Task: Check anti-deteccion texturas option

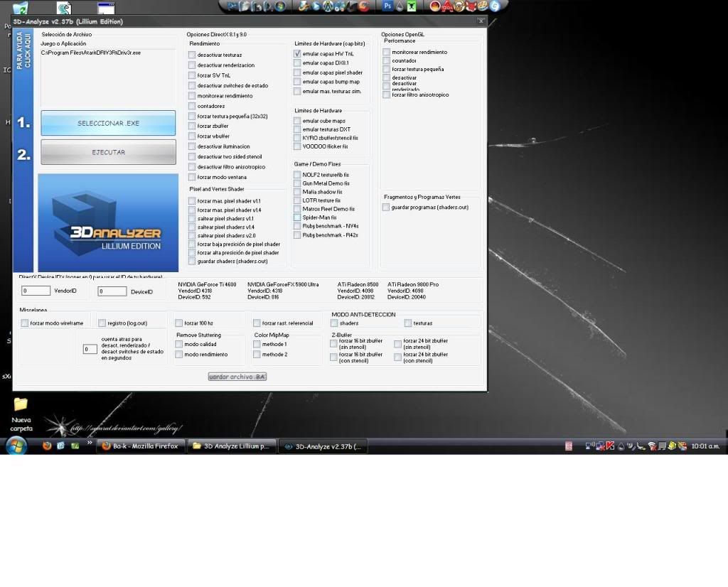Action: (408, 323)
